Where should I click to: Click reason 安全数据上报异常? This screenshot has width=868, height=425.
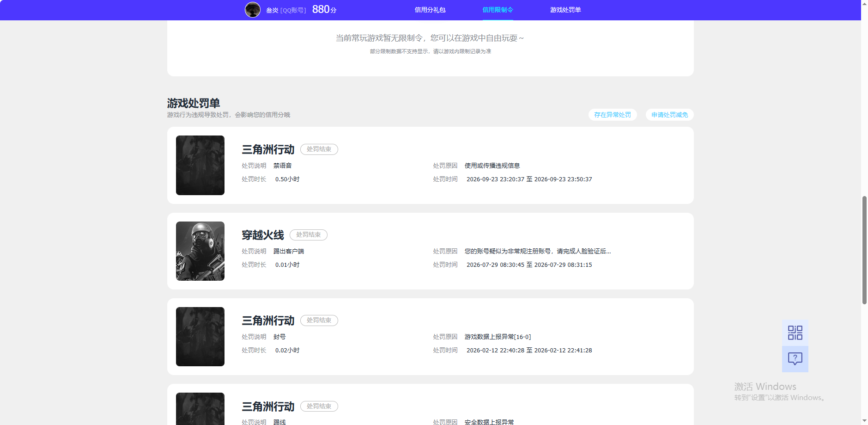489,422
